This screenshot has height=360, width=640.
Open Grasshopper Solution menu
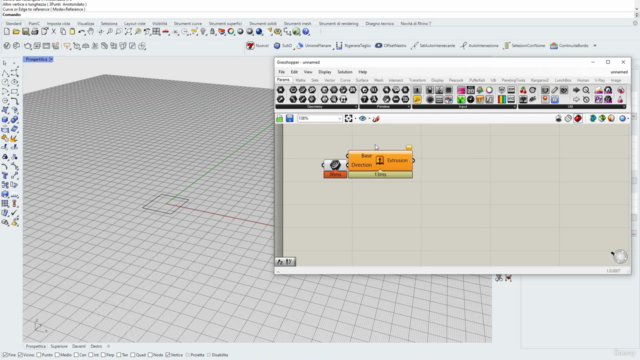344,72
